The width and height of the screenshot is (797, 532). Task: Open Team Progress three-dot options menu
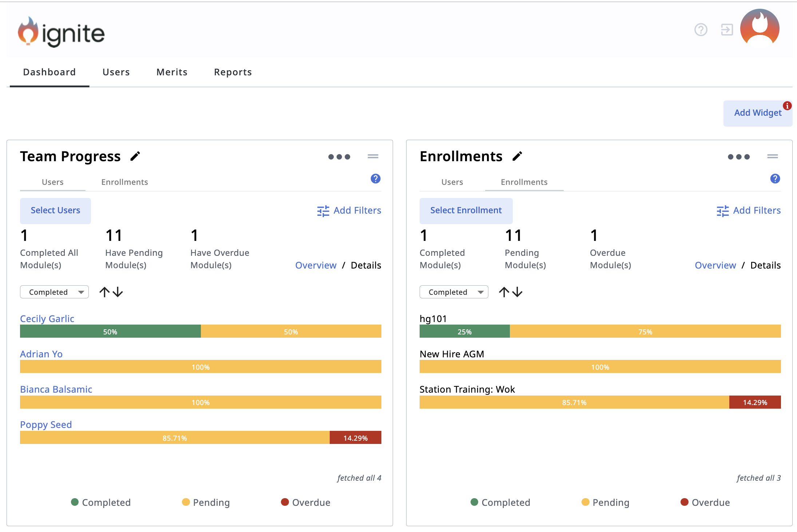pos(339,157)
